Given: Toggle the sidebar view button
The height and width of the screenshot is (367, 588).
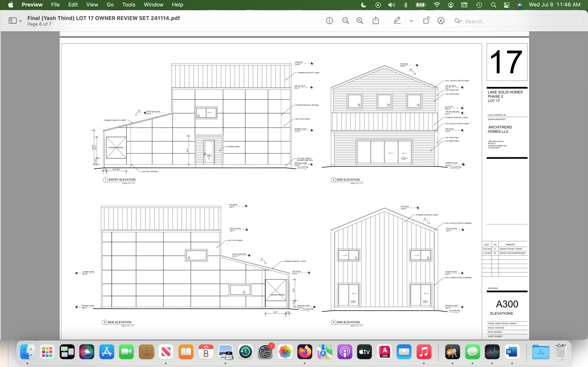Looking at the screenshot, I should click(x=13, y=21).
